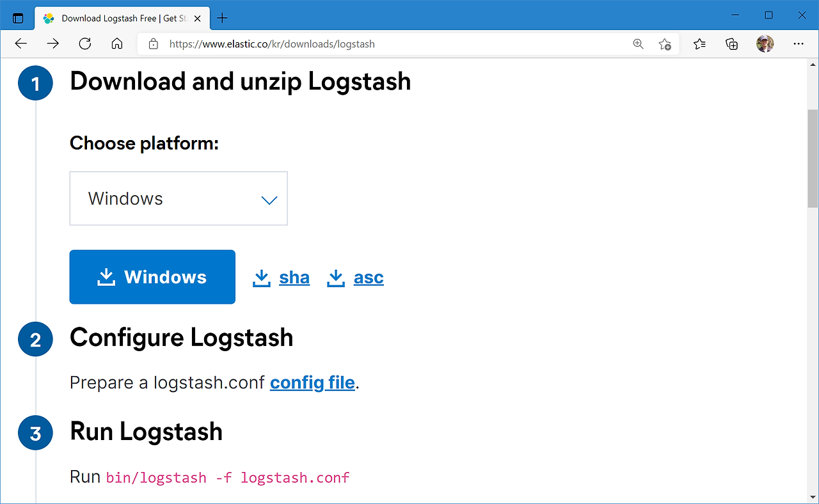
Task: Click the 'Run Logstash' heading
Action: pos(146,432)
